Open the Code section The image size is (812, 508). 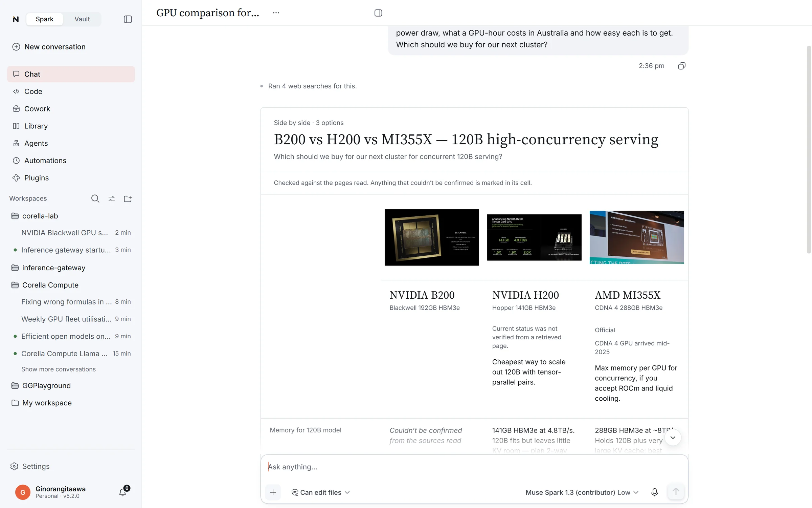coord(71,91)
